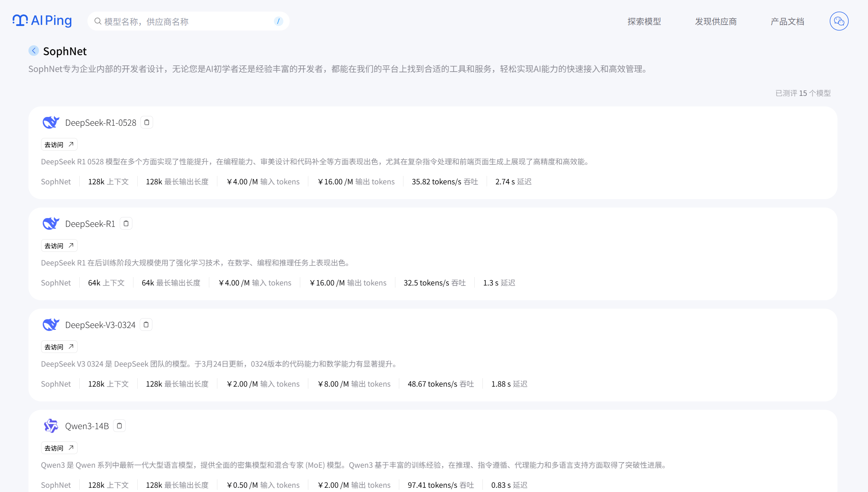Open the Qwen3-14B model name
868x492 pixels.
87,426
